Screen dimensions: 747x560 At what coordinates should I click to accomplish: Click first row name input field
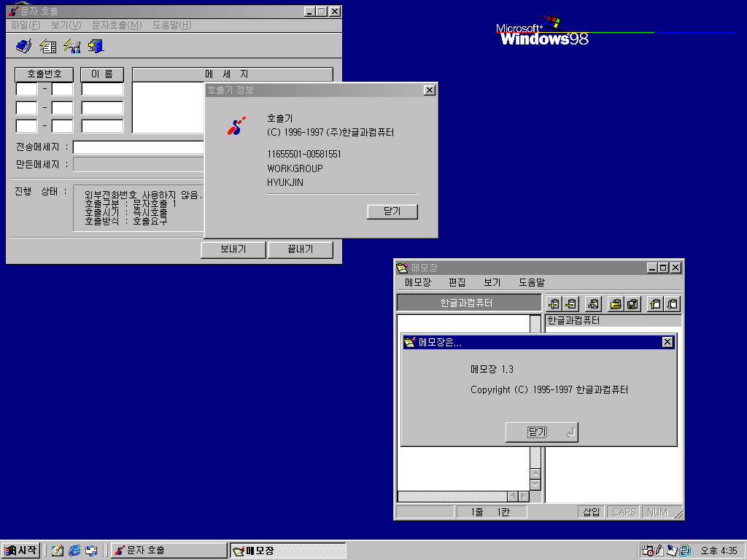[102, 89]
